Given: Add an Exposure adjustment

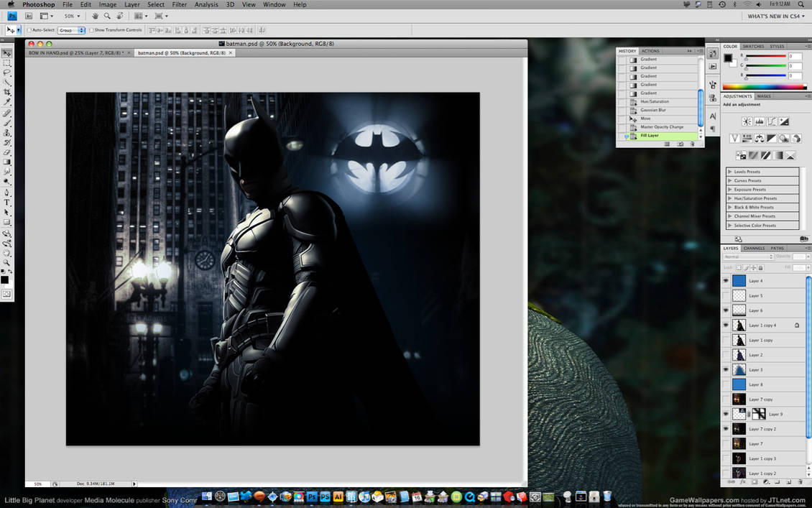Looking at the screenshot, I should pyautogui.click(x=785, y=121).
